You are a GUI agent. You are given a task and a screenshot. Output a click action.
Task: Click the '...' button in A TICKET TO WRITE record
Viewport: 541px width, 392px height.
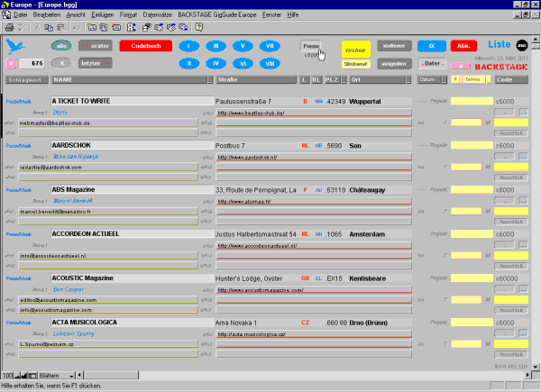[523, 113]
